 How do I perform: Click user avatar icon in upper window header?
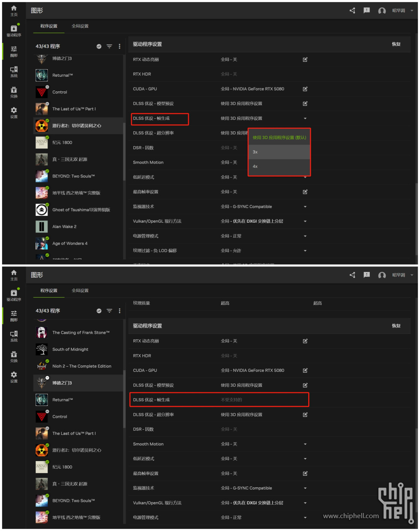click(382, 11)
